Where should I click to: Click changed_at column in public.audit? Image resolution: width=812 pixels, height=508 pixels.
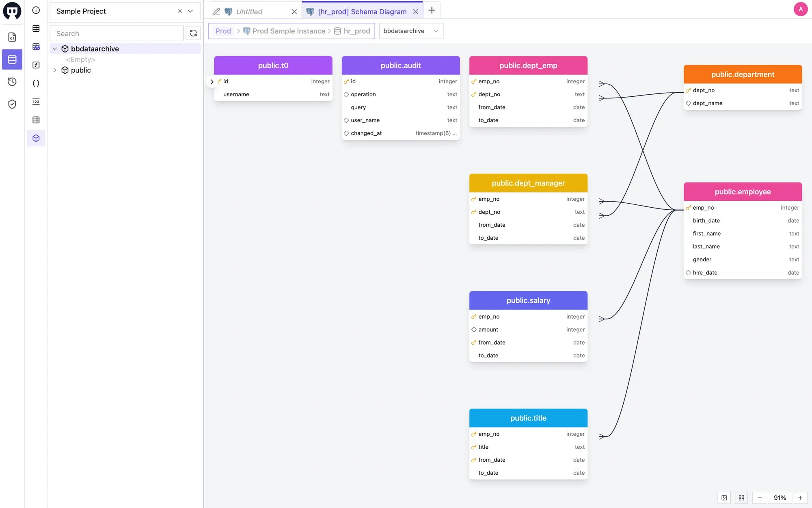(x=401, y=133)
